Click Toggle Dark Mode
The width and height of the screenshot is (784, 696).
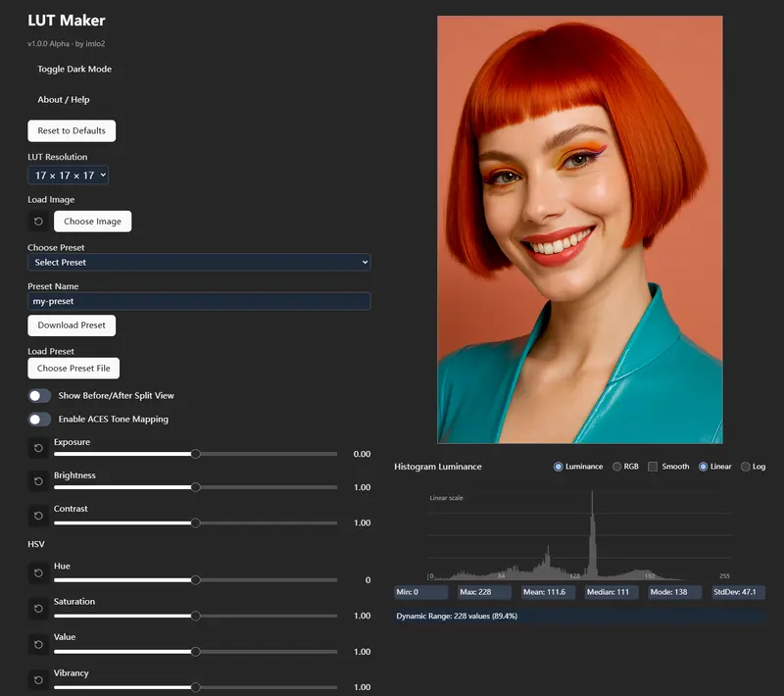pos(74,70)
